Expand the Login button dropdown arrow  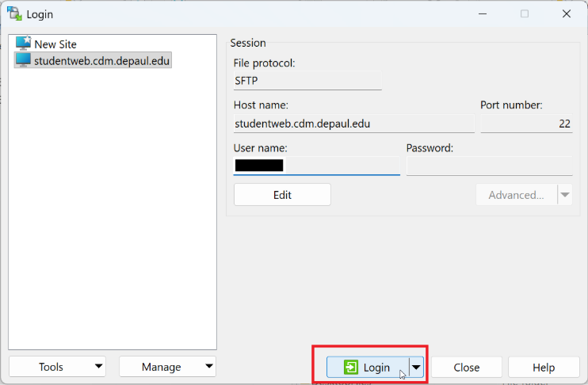[417, 368]
